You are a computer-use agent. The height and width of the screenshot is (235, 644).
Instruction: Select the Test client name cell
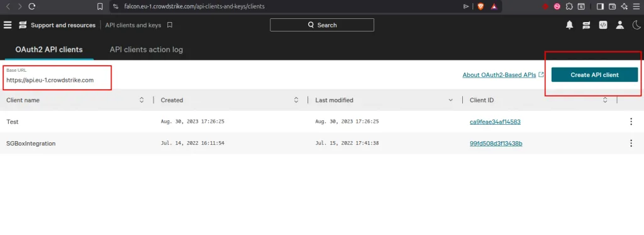[13, 122]
